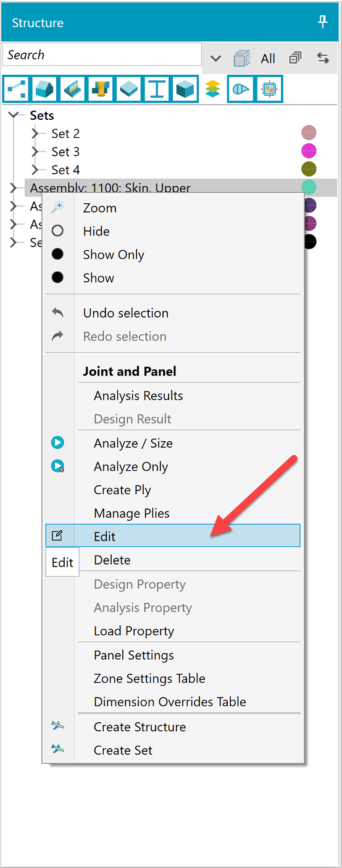This screenshot has height=868, width=342.
Task: Pin the Structure panel
Action: coord(322,23)
